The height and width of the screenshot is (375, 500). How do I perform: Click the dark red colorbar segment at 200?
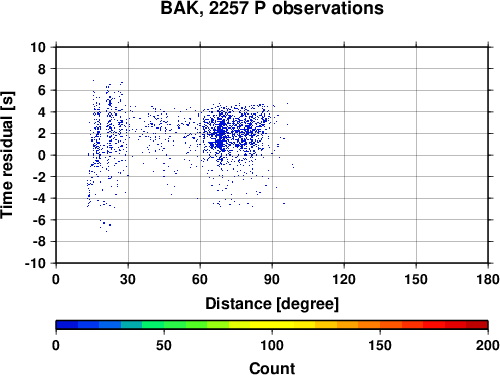click(477, 325)
